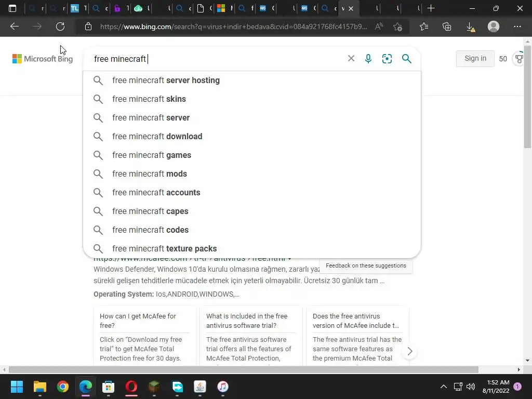Open Java app from taskbar
532x399 pixels.
click(x=200, y=387)
